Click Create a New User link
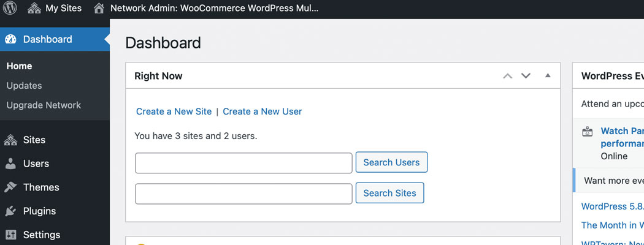 click(262, 111)
